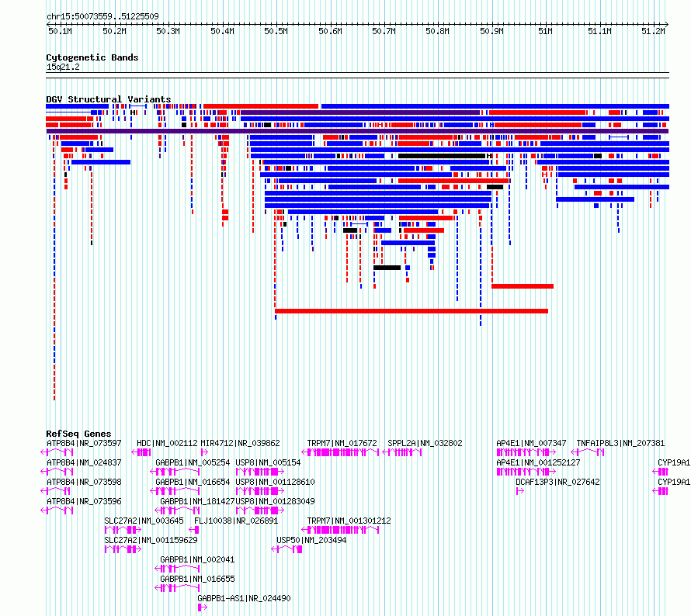Select the long black variant bar near 50.8M

[x=442, y=156]
